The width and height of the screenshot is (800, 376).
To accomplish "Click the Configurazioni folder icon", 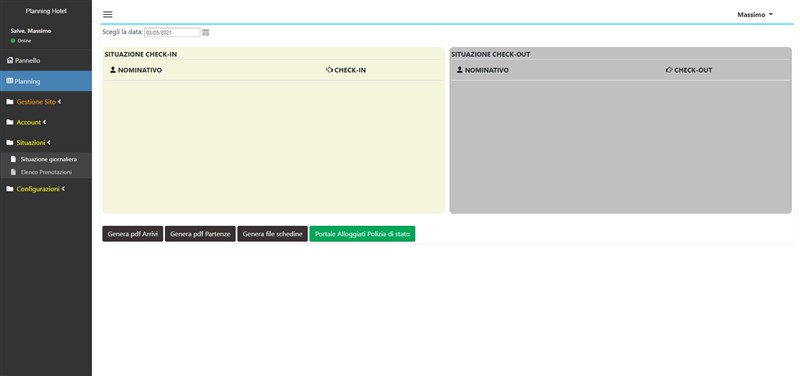I will [10, 189].
